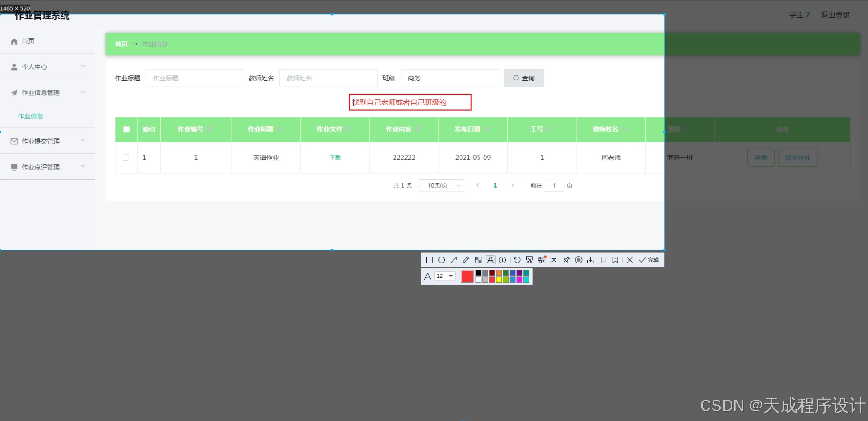Click the 下载 file link
The height and width of the screenshot is (421, 868).
(335, 158)
